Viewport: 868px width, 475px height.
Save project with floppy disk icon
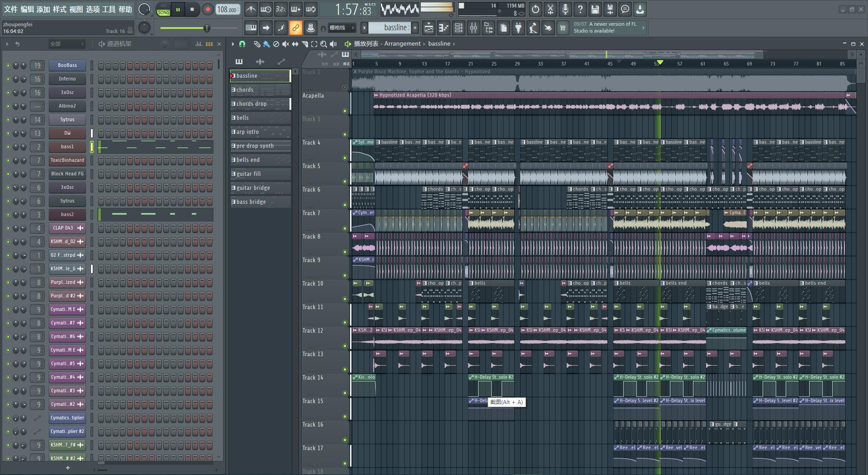click(x=595, y=9)
